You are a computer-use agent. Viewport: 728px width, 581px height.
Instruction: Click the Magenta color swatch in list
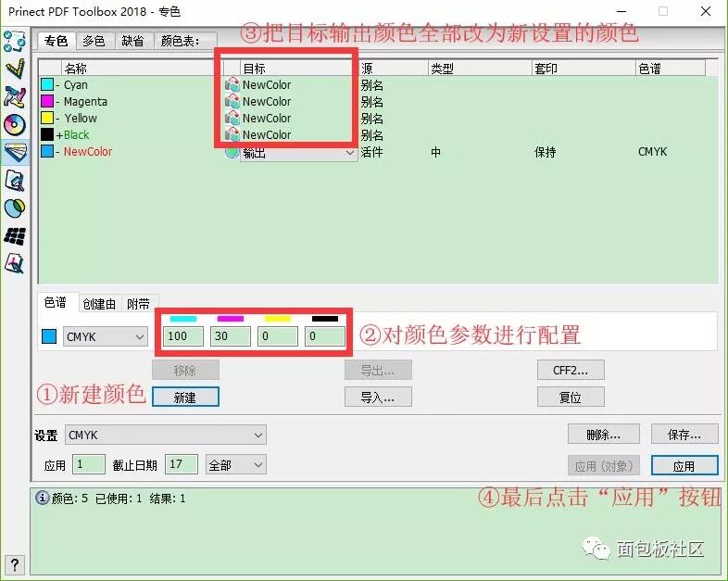click(x=47, y=102)
